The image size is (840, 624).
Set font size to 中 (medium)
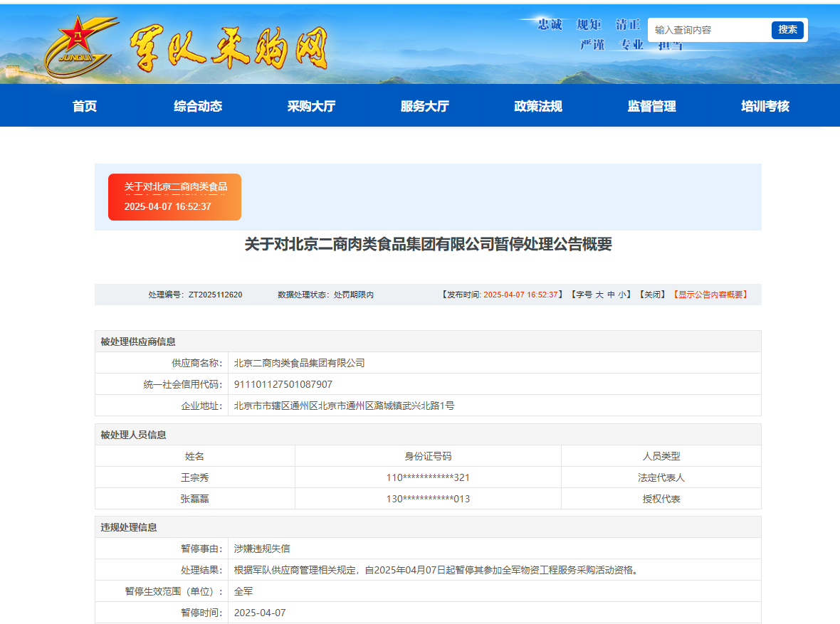click(x=611, y=295)
